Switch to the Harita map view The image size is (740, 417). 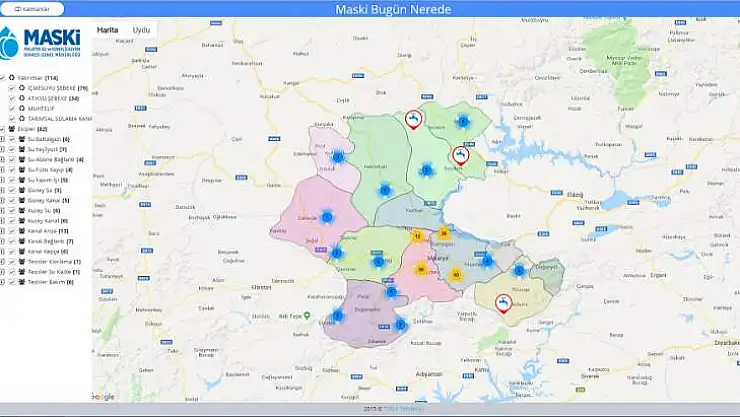107,31
